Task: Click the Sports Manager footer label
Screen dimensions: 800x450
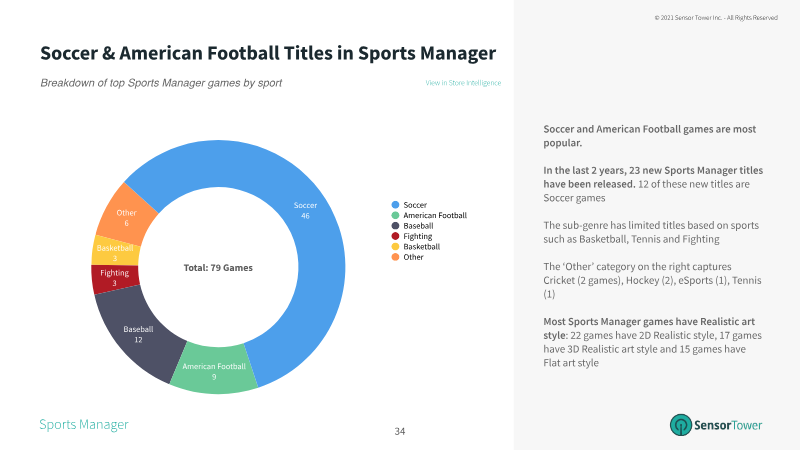Action: pos(84,424)
